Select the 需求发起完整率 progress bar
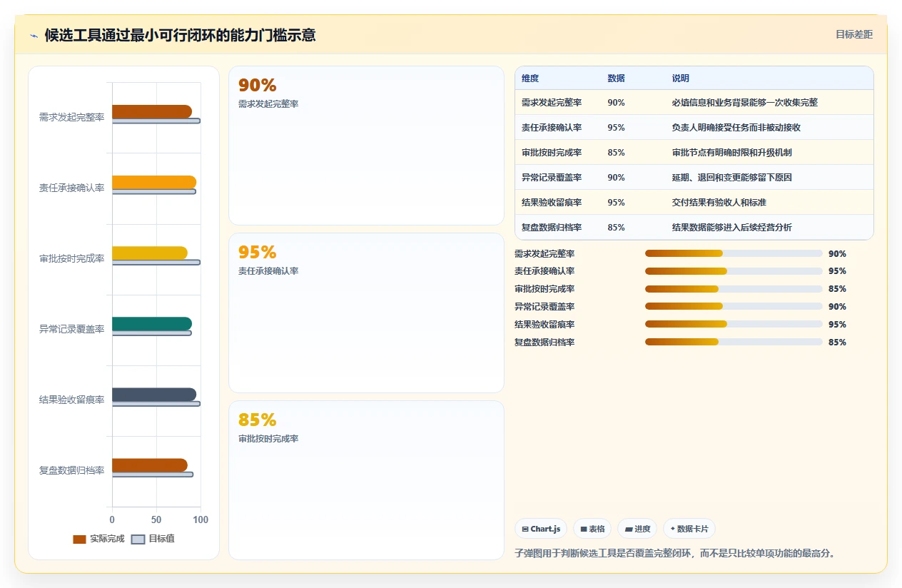Screen dimensions: 902x588 coord(734,253)
